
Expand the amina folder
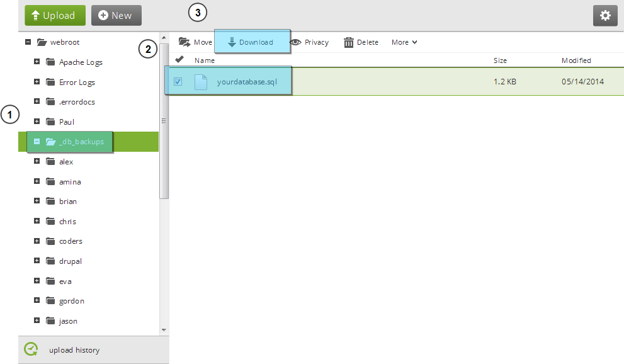tap(37, 181)
